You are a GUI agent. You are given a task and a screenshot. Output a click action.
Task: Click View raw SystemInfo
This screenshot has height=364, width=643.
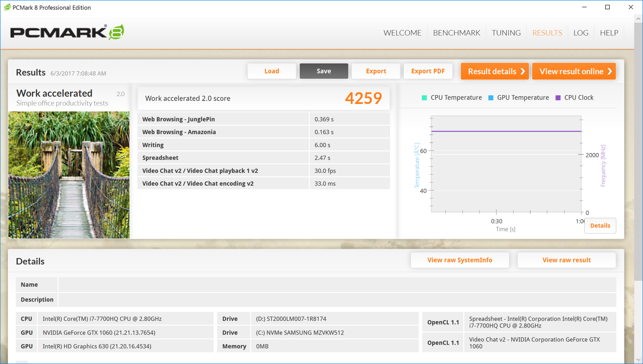tap(460, 260)
